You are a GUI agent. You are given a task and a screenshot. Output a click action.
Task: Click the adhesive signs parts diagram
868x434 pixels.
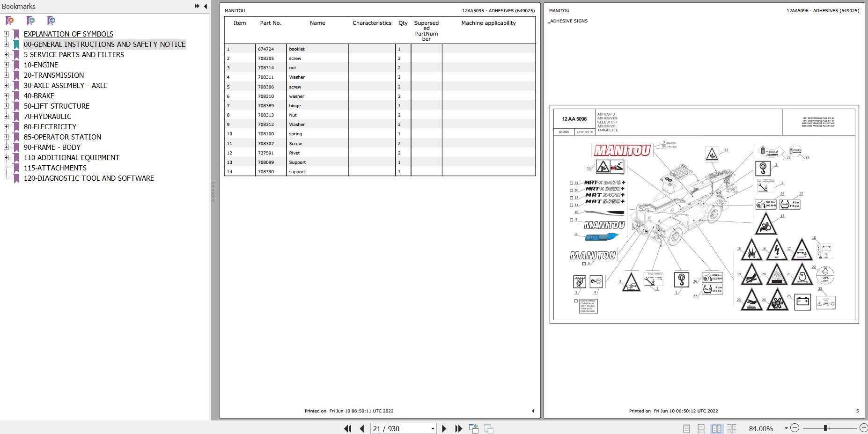704,214
